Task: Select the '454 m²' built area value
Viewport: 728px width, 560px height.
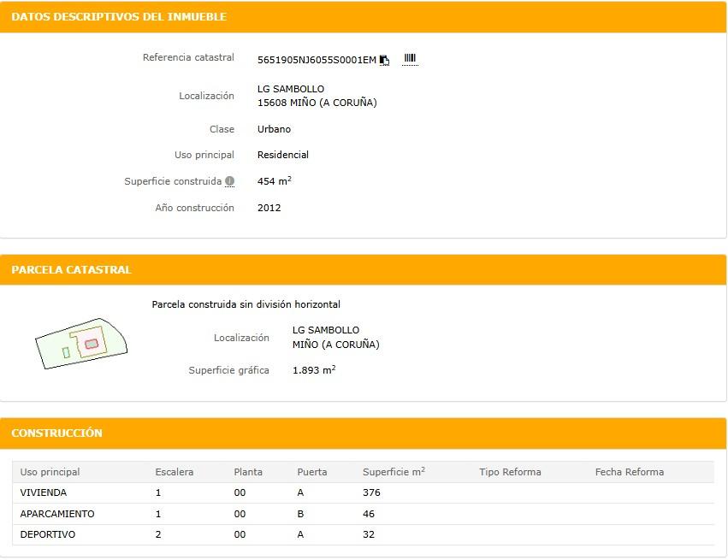Action: pos(275,181)
